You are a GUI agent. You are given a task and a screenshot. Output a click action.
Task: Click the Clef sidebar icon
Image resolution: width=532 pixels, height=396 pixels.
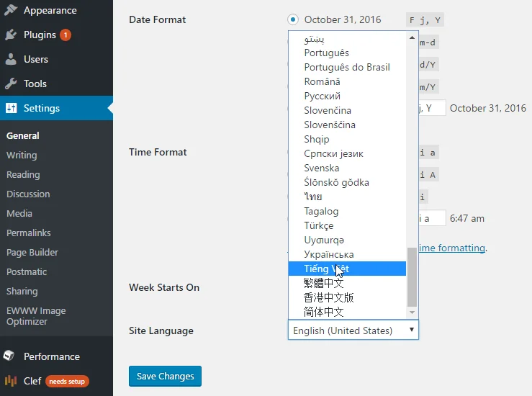(x=11, y=381)
